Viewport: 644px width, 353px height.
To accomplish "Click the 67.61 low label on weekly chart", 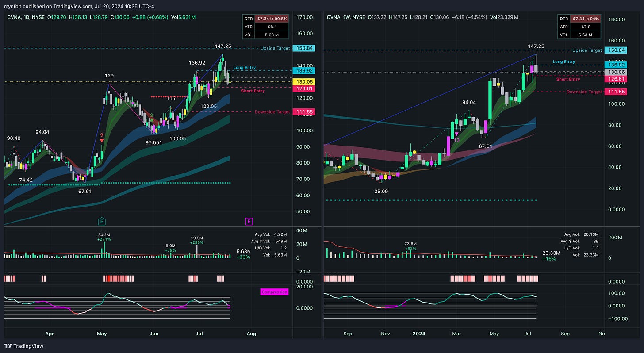I will [x=485, y=146].
